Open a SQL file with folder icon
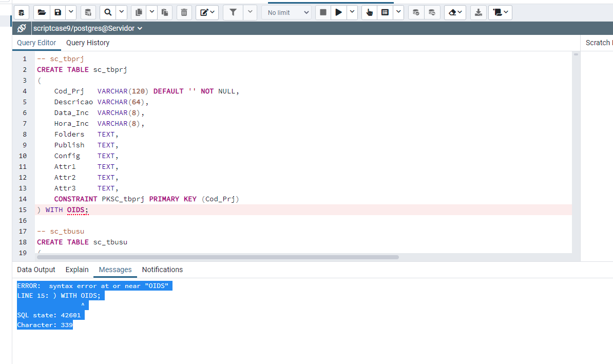Screen dimensions: 613x364 (x=42, y=12)
